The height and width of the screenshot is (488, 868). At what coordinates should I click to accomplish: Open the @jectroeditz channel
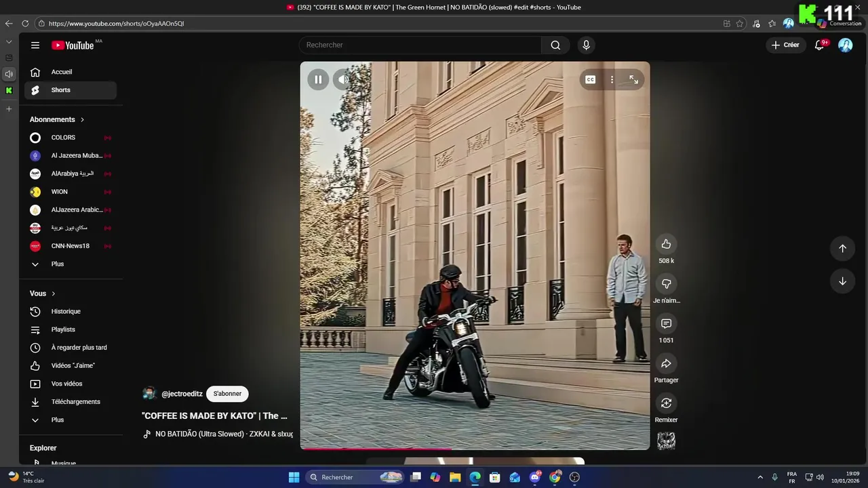(182, 394)
